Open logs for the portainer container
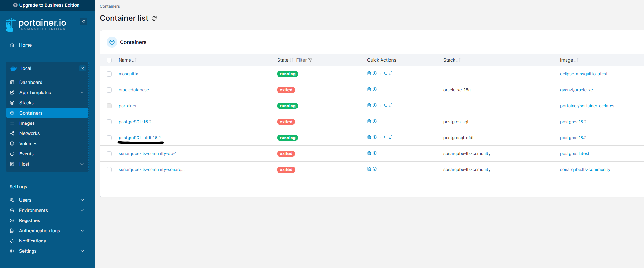This screenshot has height=268, width=644. tap(369, 105)
